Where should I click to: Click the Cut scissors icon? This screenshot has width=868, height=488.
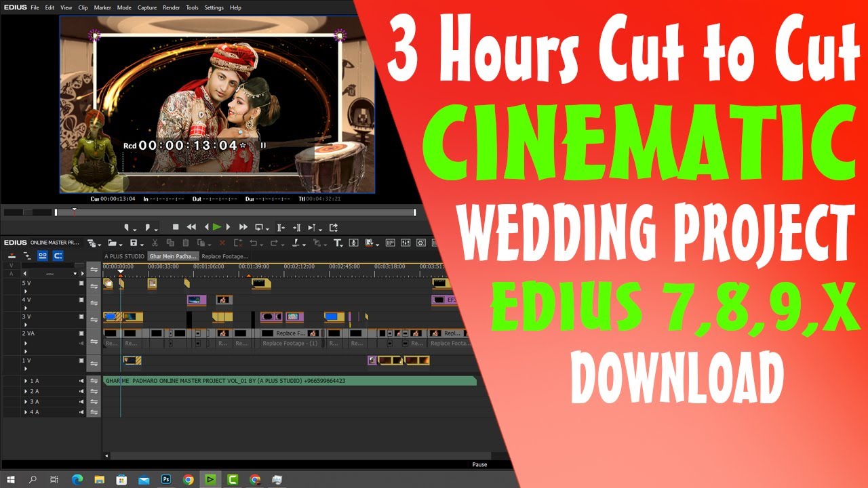click(x=155, y=243)
